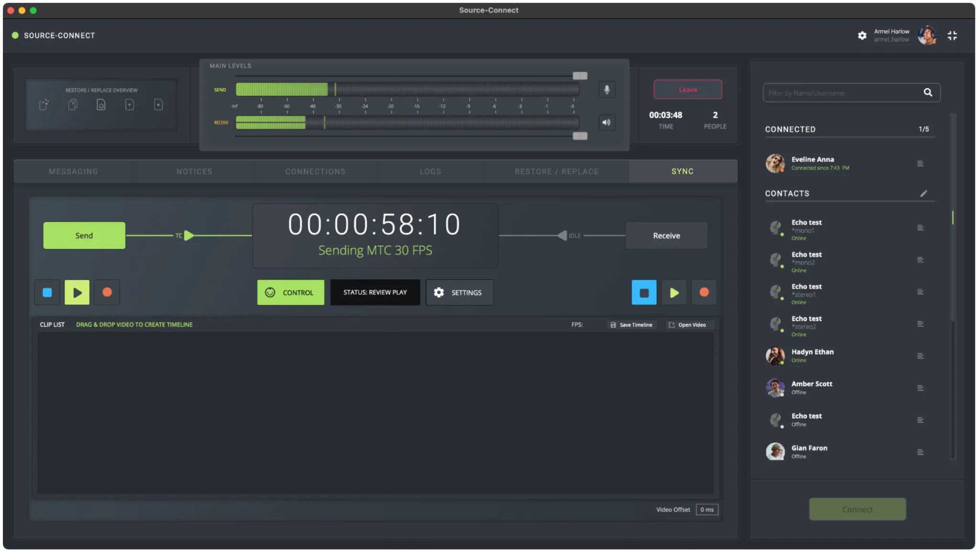Switch to Restore / Replace tab
Image resolution: width=980 pixels, height=554 pixels.
(x=557, y=171)
